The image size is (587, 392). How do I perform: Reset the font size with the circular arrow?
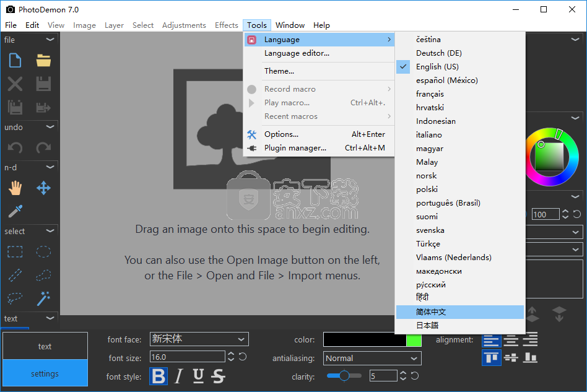coord(243,357)
